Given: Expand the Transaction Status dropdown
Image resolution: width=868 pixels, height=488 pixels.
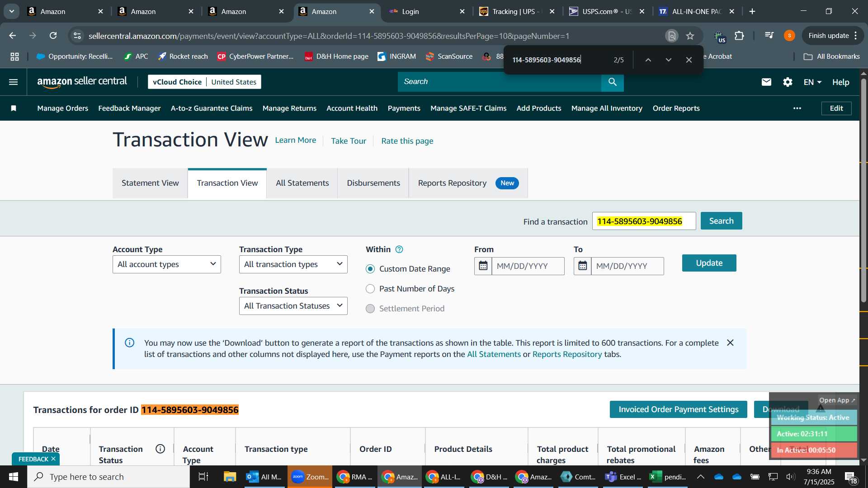Looking at the screenshot, I should pos(293,306).
